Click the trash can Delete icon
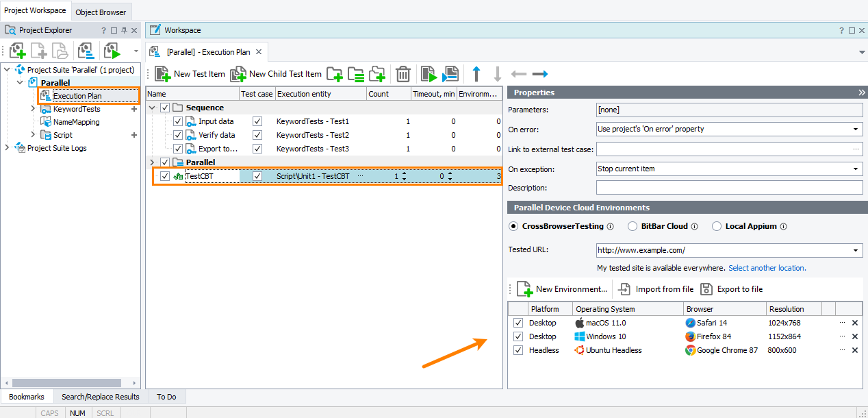This screenshot has width=868, height=418. (x=403, y=74)
